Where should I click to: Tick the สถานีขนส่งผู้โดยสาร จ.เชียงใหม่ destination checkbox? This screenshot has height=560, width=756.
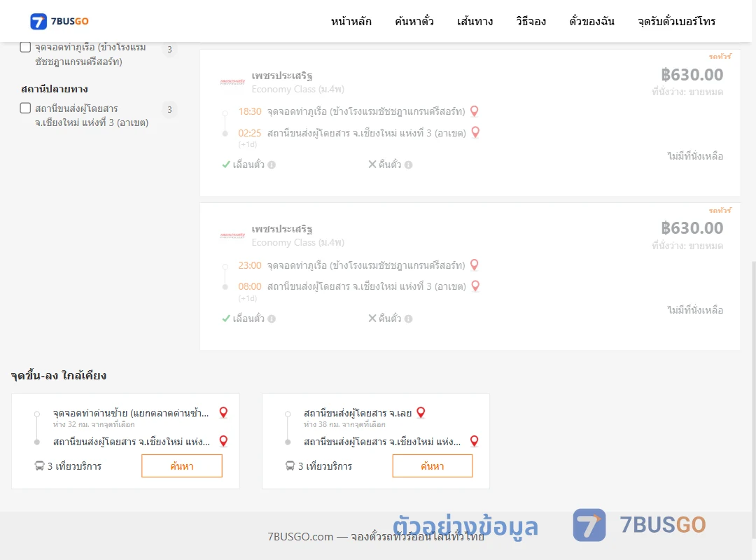pyautogui.click(x=26, y=108)
